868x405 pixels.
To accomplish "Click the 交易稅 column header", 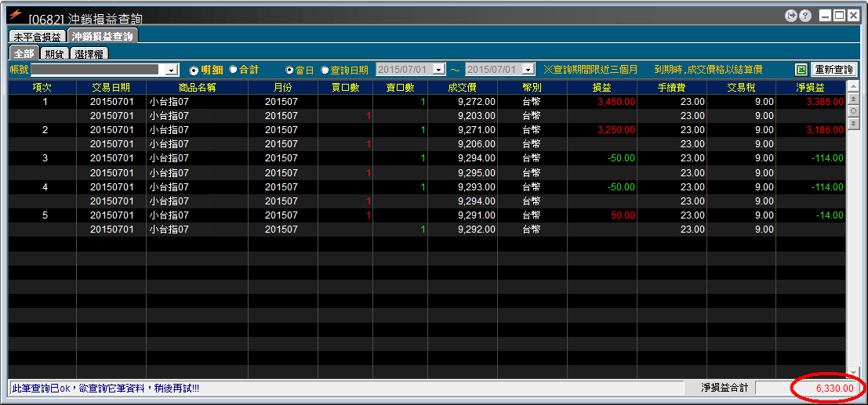I will click(741, 88).
